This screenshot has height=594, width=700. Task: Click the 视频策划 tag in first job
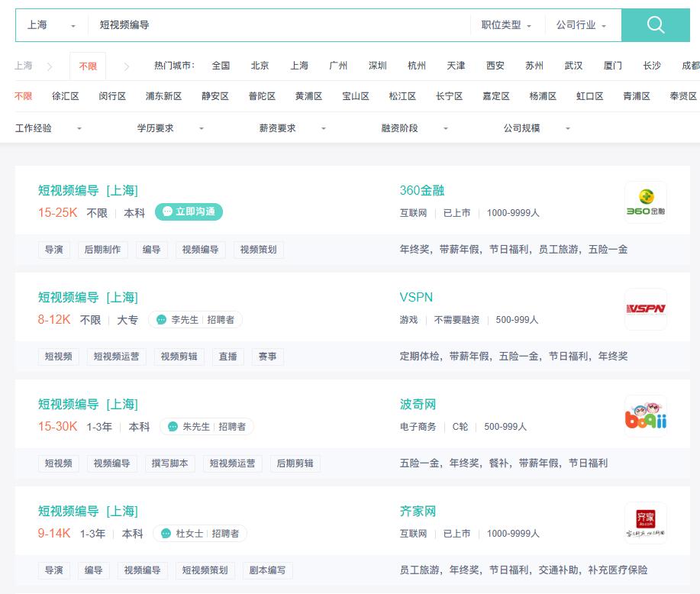click(x=258, y=250)
